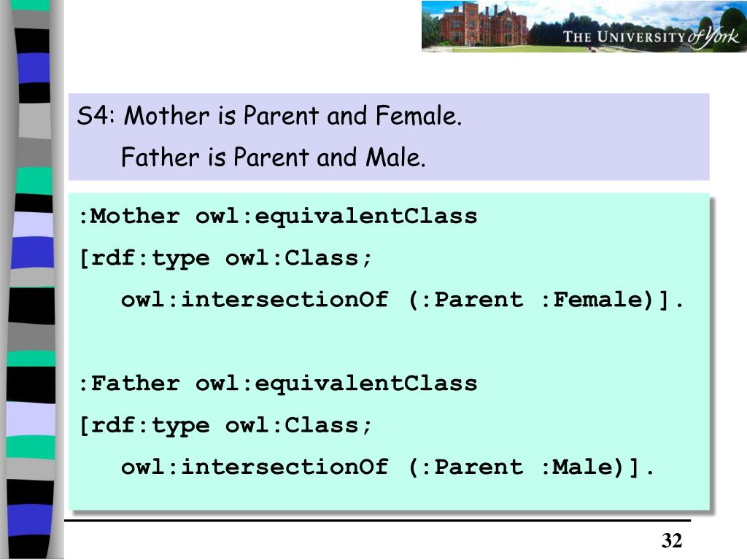This screenshot has width=747, height=560.
Task: Click the first '[rdf:type owl:Class;' line
Action: coord(225,259)
